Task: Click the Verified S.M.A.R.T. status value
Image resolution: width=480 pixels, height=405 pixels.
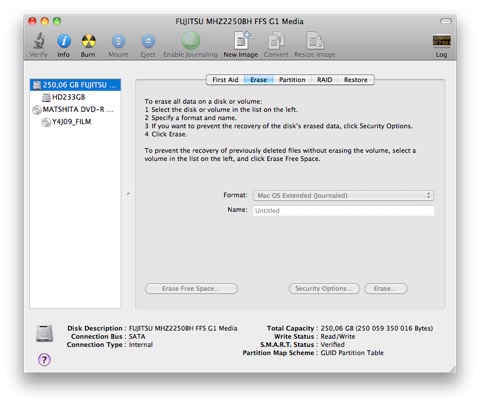Action: click(332, 345)
